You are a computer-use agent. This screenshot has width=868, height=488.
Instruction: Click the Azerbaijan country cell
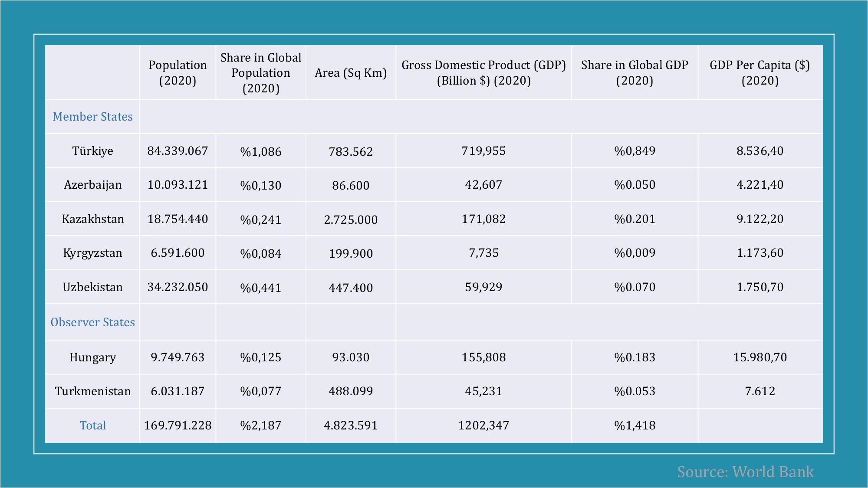(x=92, y=185)
